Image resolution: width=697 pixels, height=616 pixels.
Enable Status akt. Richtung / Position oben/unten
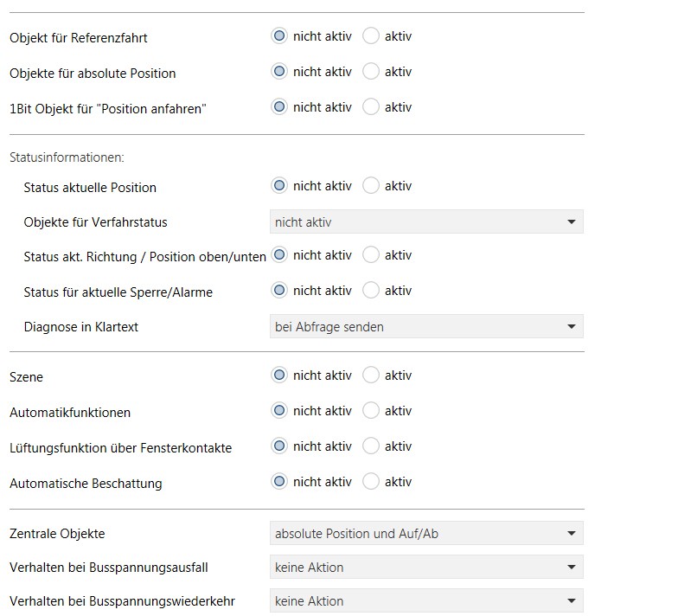(x=371, y=255)
